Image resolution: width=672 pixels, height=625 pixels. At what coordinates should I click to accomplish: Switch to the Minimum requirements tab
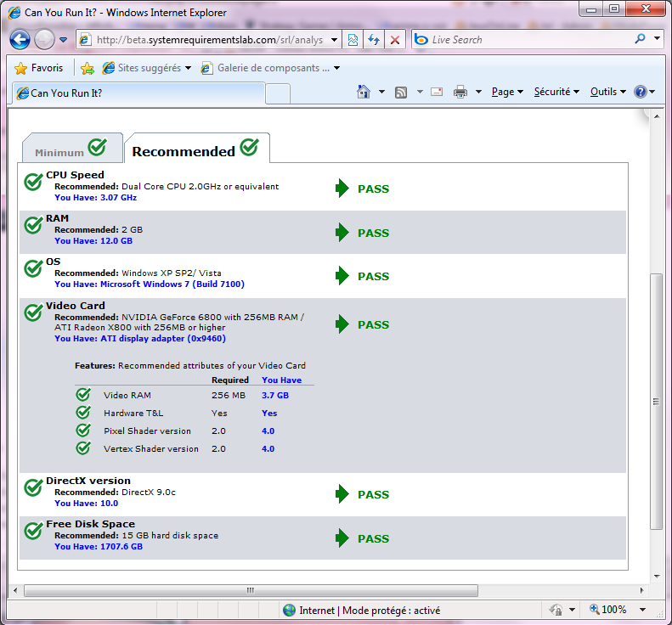pos(72,149)
